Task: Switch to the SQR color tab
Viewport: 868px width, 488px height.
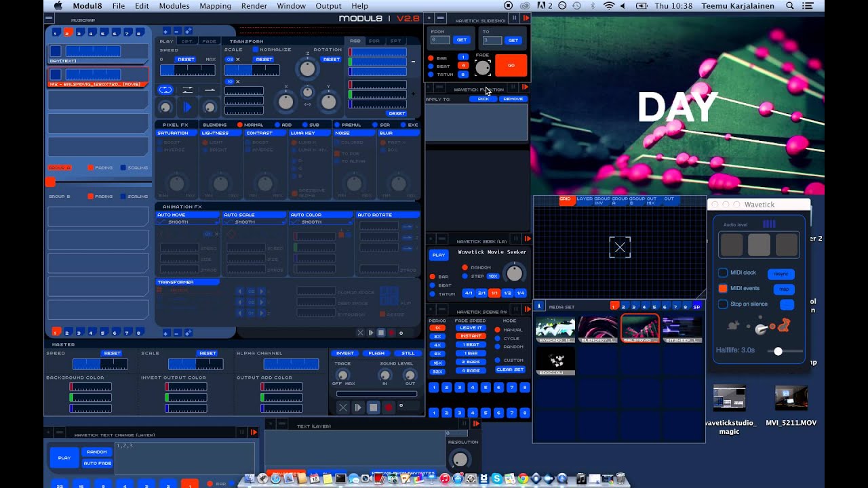Action: 374,41
